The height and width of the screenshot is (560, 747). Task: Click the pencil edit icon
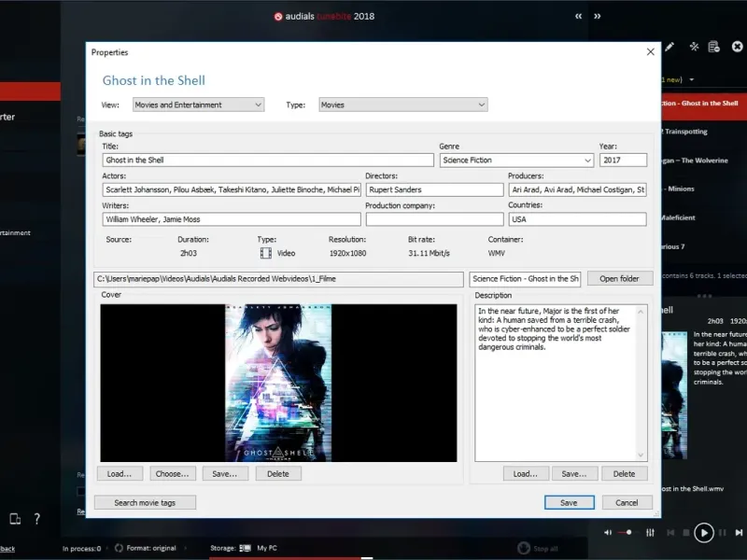669,47
